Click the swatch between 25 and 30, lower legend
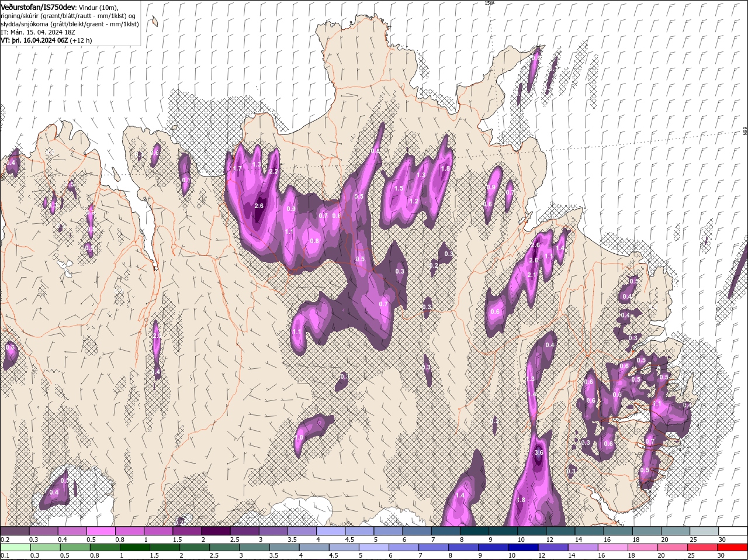The image size is (748, 560). pos(703,548)
